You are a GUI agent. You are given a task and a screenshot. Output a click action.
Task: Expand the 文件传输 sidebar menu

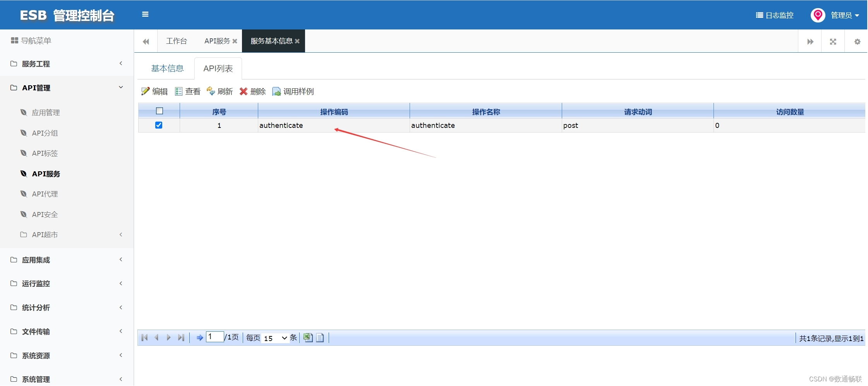pyautogui.click(x=67, y=331)
